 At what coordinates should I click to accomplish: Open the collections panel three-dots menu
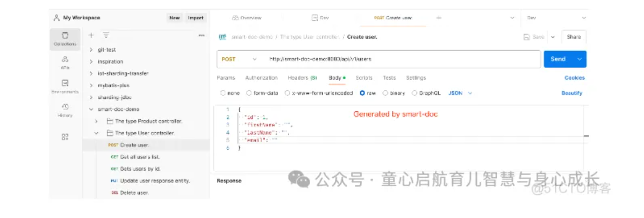coord(201,35)
